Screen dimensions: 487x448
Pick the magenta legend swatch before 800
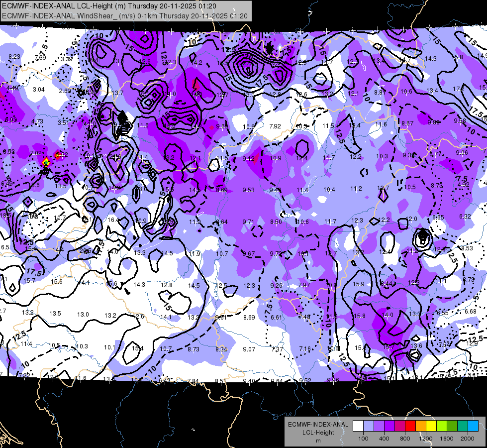click(x=400, y=426)
